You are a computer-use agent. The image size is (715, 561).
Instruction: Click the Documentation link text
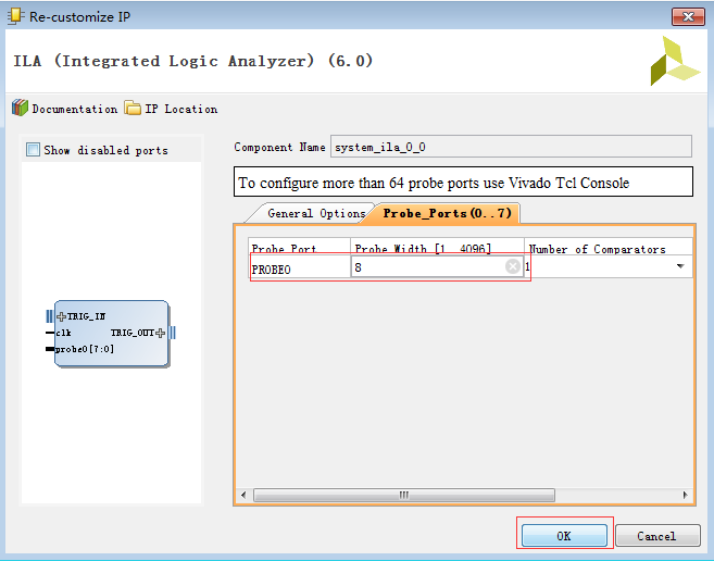coord(74,109)
